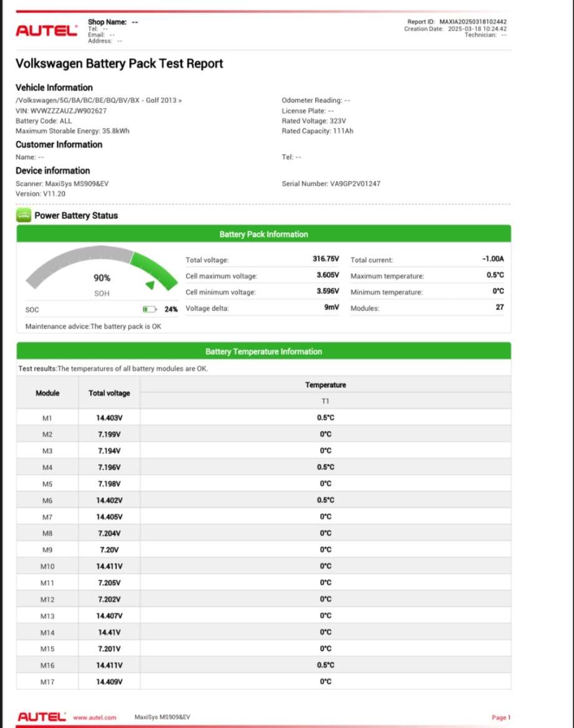Click the Module column header

click(47, 393)
